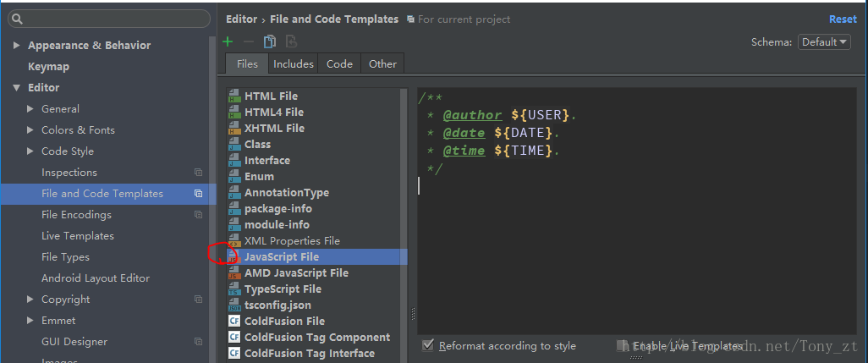Viewport: 868px width, 363px height.
Task: Collapse the Editor tree section
Action: (17, 88)
